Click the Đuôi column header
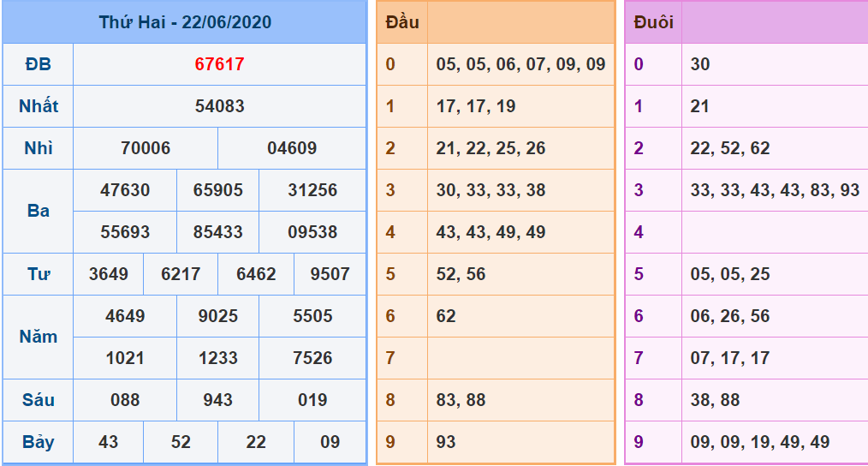The height and width of the screenshot is (466, 868). pos(654,22)
